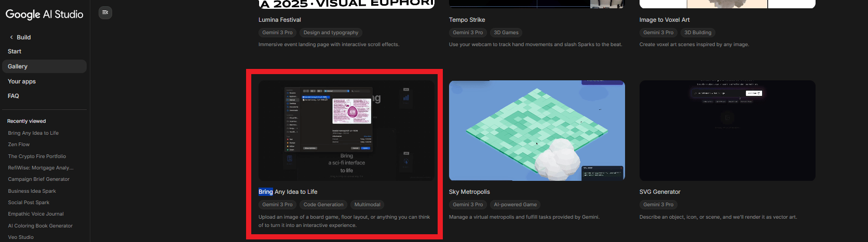This screenshot has height=242, width=868.
Task: Open Social Post Spark in recents
Action: [x=29, y=203]
